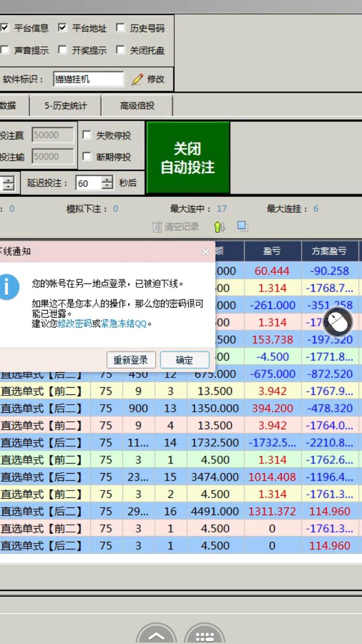Image resolution: width=362 pixels, height=644 pixels.
Task: Enable the 断期停投 checkbox
Action: 87,156
